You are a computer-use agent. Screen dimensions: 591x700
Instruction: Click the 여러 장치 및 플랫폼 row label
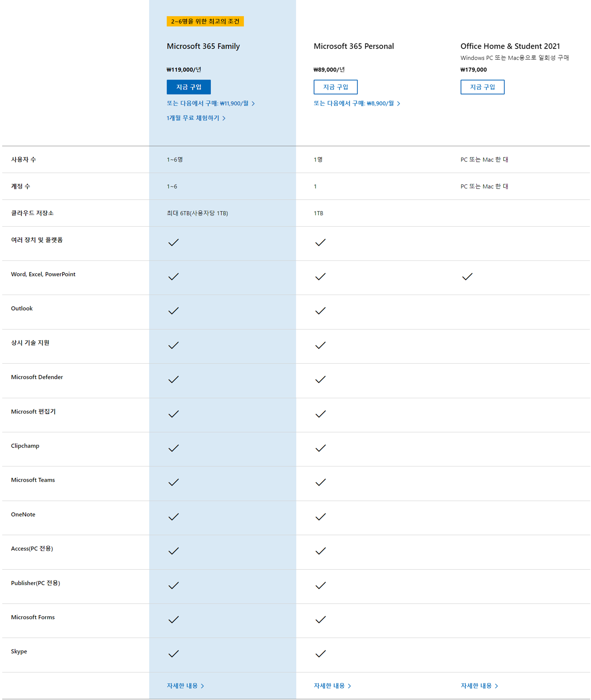pos(37,240)
